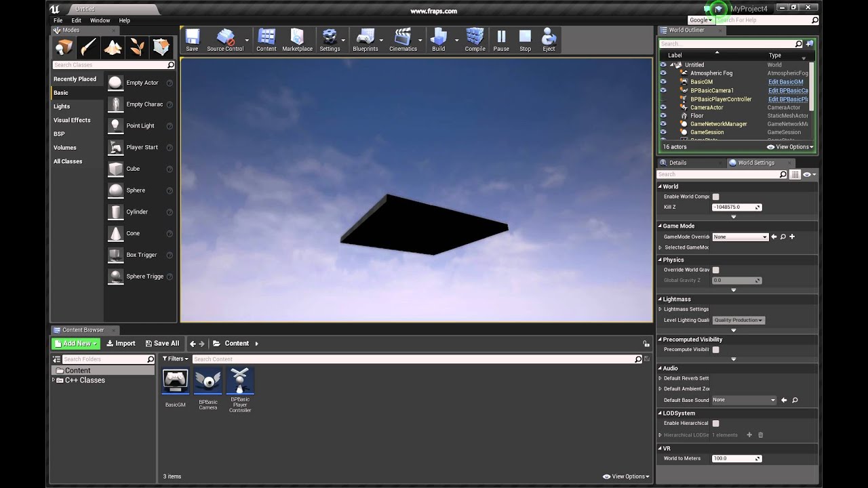Select the Paint mode brush icon

coord(88,47)
